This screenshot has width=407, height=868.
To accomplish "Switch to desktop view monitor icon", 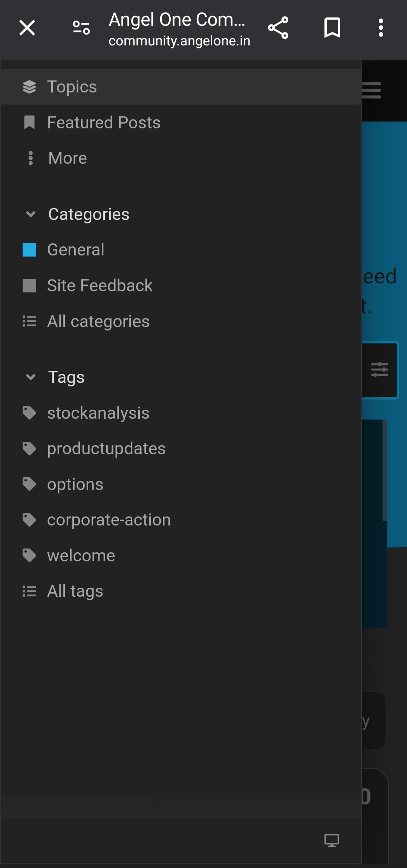I will [x=332, y=840].
